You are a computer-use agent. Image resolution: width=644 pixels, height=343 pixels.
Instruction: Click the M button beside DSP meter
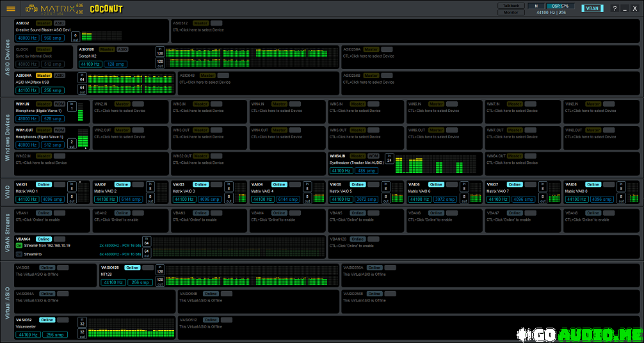536,6
